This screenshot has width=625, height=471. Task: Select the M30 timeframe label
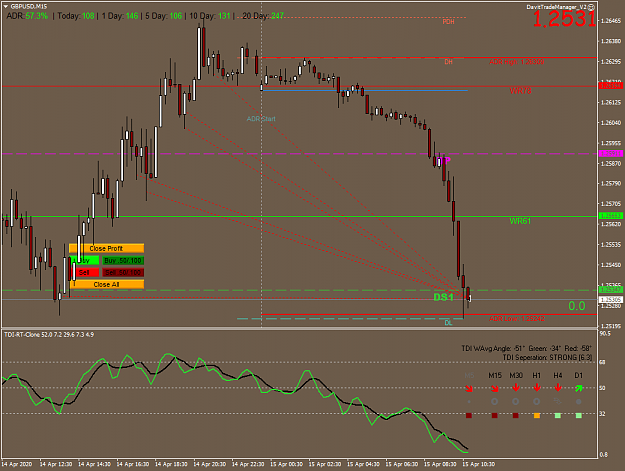[516, 375]
